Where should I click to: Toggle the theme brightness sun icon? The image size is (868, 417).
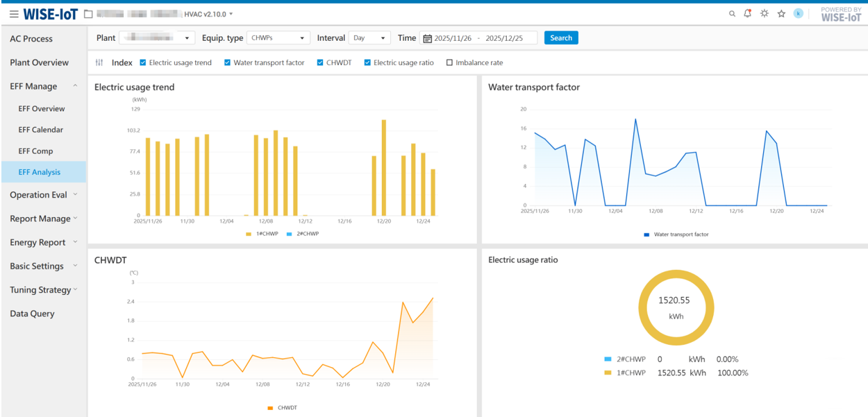(765, 14)
